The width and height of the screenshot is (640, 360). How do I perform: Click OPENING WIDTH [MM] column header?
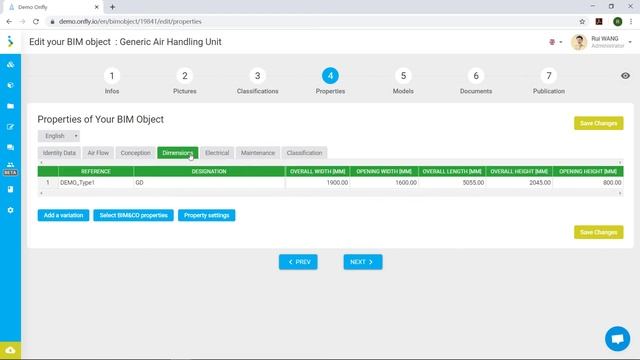(384, 171)
